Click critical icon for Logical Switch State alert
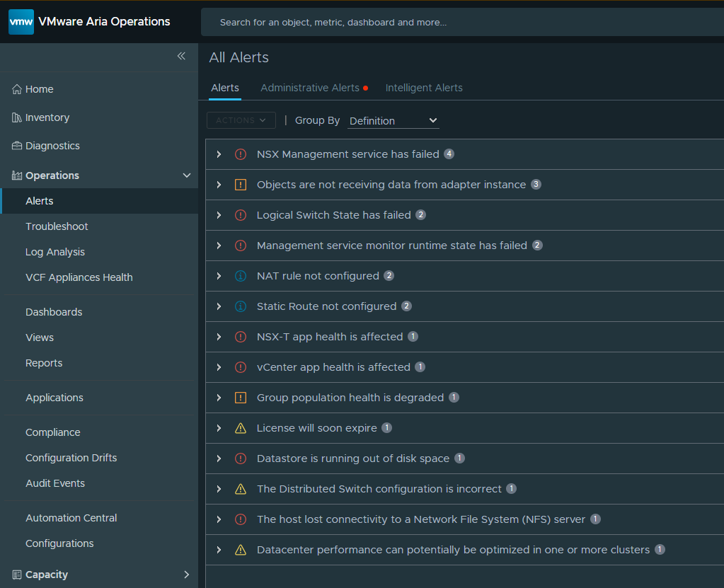724x588 pixels. click(x=241, y=215)
